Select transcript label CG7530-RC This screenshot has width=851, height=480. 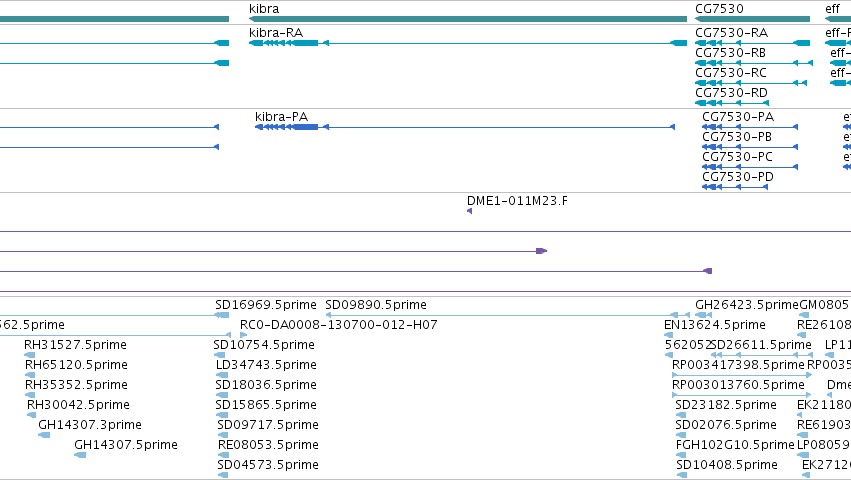[x=731, y=73]
